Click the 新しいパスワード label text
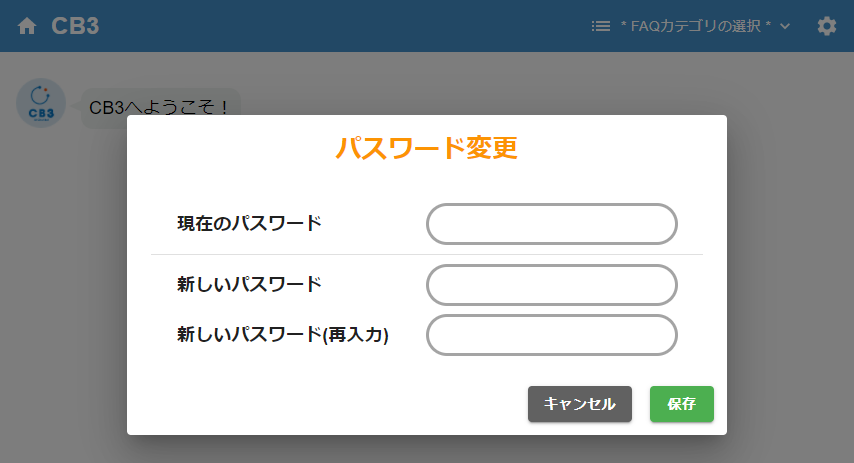The width and height of the screenshot is (854, 463). 249,285
